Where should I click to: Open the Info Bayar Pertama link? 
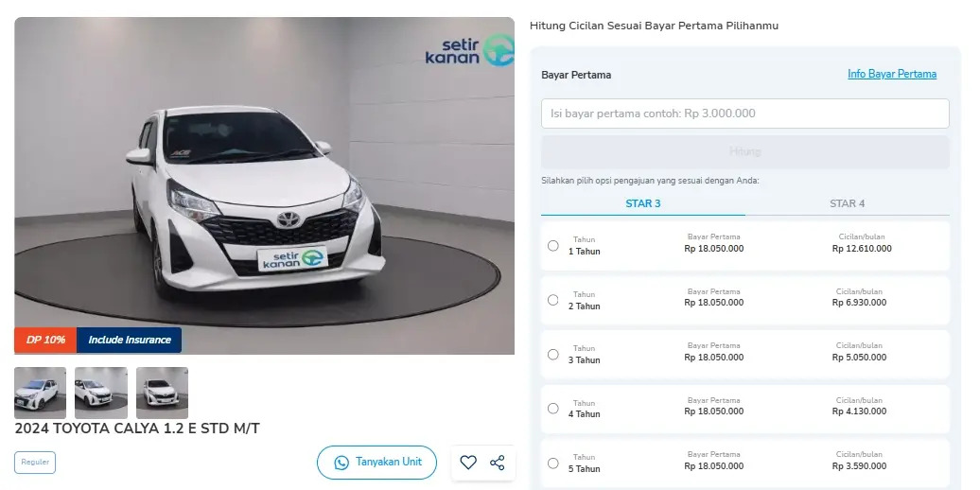892,74
